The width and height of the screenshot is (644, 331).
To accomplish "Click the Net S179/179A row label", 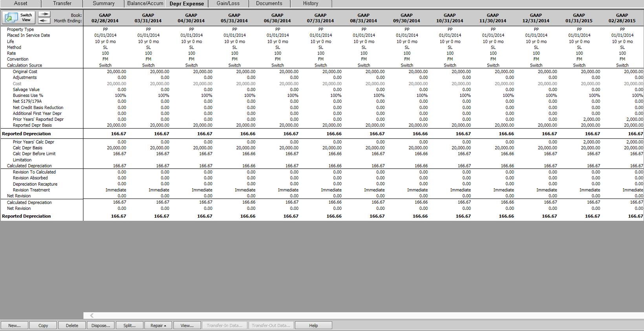I will click(27, 101).
